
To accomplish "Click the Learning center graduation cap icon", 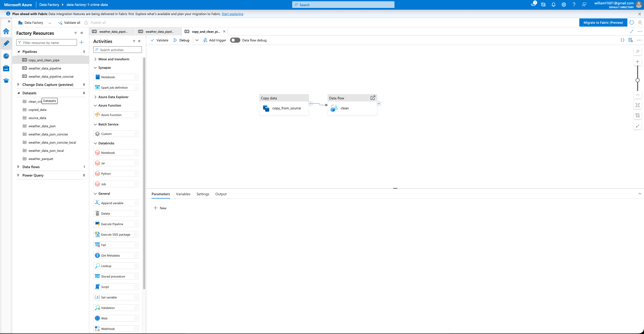I will 6,80.
